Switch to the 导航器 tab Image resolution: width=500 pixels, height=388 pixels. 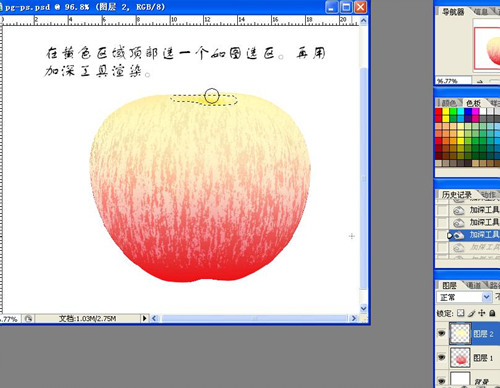(453, 12)
